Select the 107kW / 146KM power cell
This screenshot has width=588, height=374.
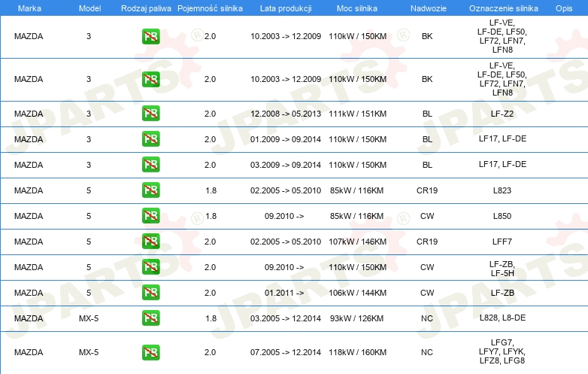[x=357, y=242]
